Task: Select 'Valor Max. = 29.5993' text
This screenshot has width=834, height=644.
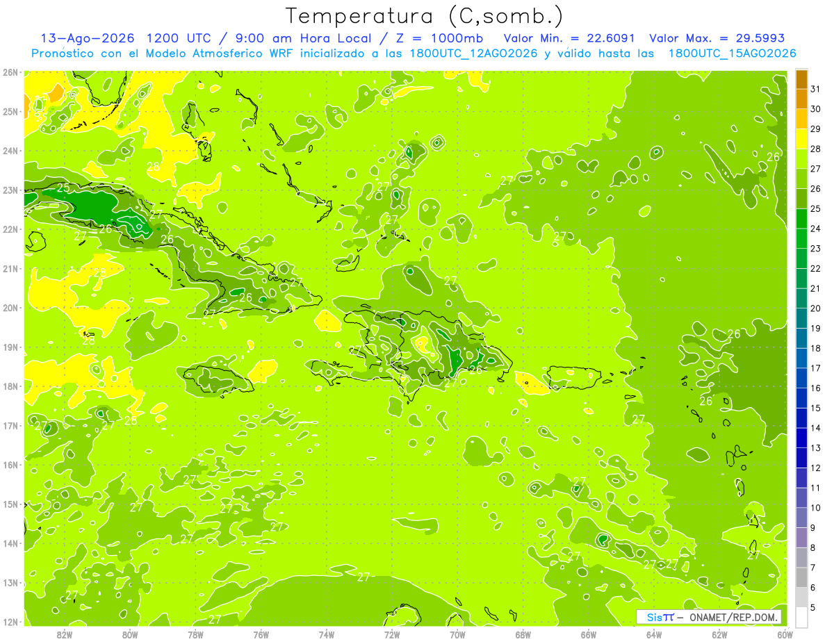Action: 717,38
